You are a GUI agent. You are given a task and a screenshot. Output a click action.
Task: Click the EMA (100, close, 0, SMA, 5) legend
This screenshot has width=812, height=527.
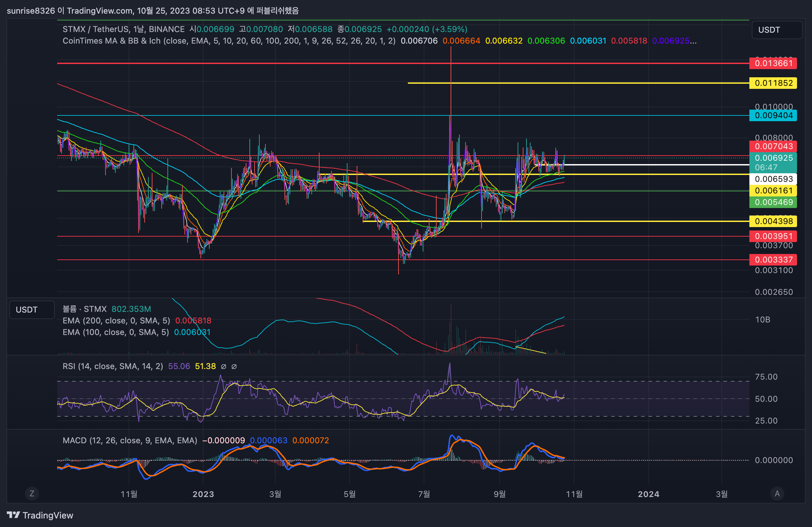tap(116, 332)
